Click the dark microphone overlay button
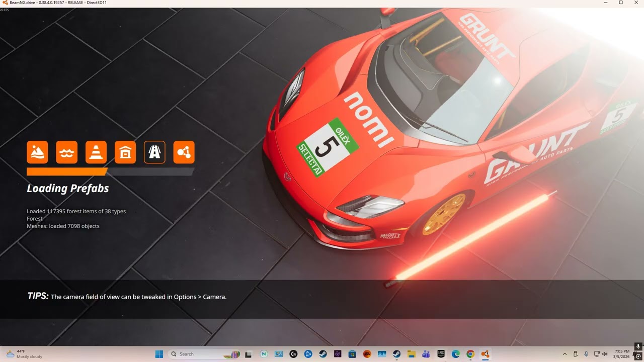 click(638, 346)
